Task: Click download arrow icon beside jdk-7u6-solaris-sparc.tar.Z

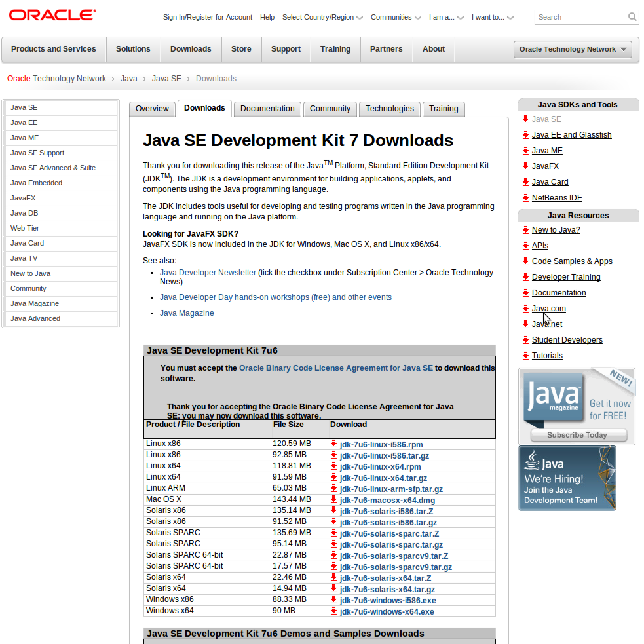Action: tap(333, 533)
